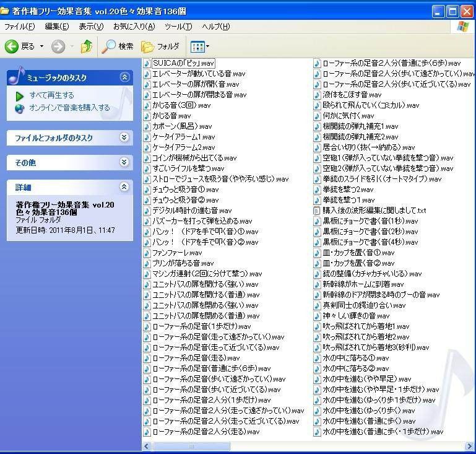Select file name 皿・カップを置く音②.wav
The image size is (476, 454).
[358, 263]
